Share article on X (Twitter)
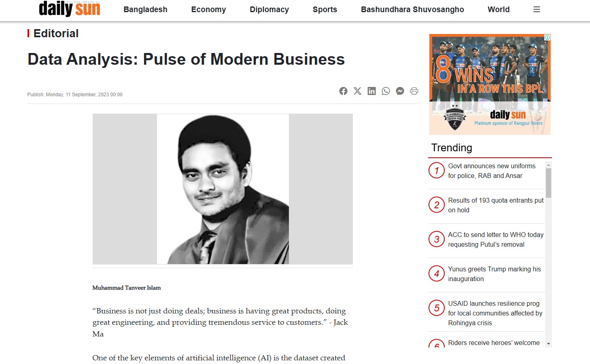The height and width of the screenshot is (364, 590). [357, 91]
